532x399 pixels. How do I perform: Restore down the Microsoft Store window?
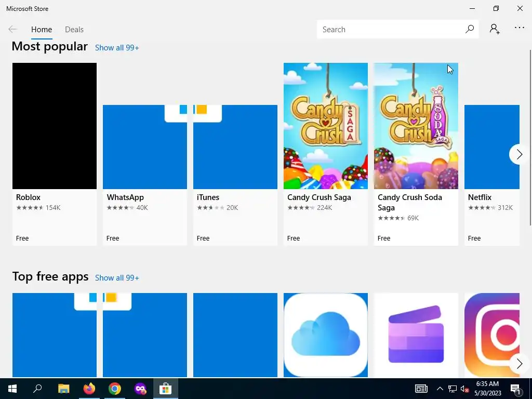pyautogui.click(x=496, y=8)
